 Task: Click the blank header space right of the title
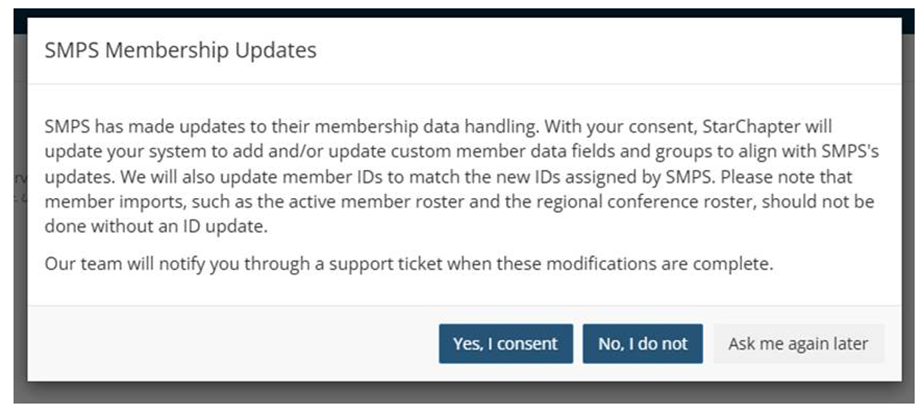(606, 51)
